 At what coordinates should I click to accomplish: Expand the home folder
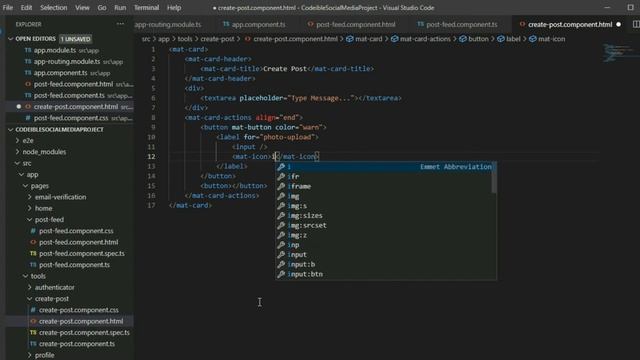pos(29,208)
